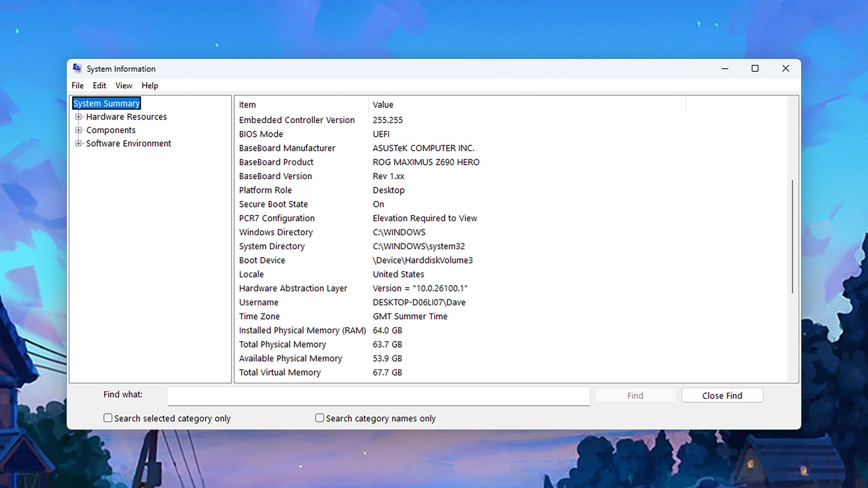The image size is (868, 488).
Task: Open the Help menu
Action: 150,85
